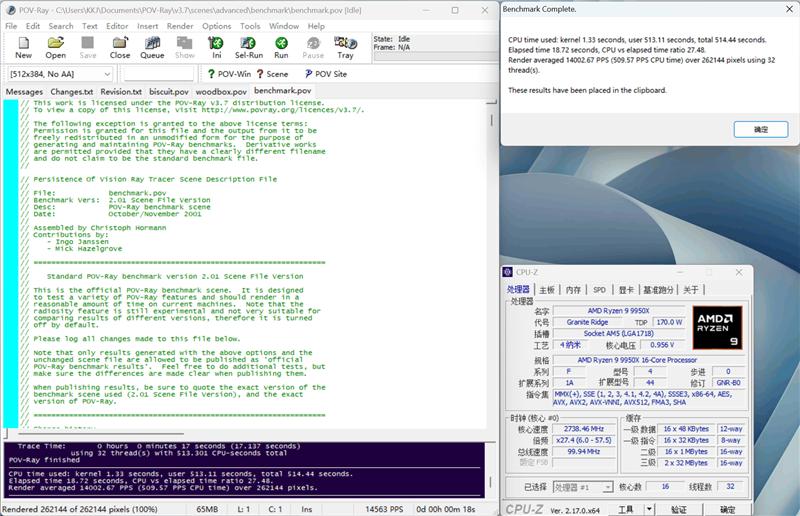Switch to CPU-Z 关于 tab
This screenshot has height=516, width=800.
[690, 290]
